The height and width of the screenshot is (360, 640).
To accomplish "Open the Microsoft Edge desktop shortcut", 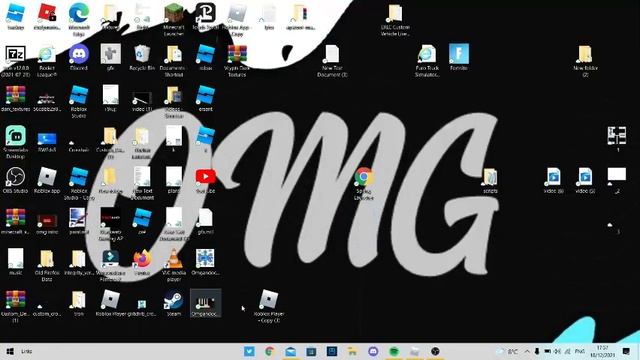I will pos(79,18).
